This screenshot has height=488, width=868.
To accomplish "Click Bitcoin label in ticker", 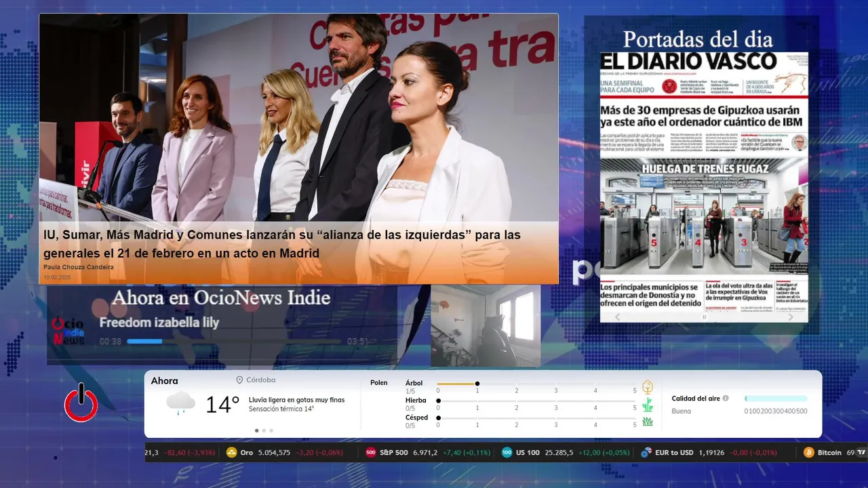I will click(x=829, y=453).
